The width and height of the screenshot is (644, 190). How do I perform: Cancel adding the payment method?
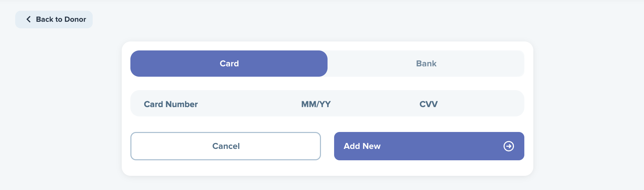(226, 146)
